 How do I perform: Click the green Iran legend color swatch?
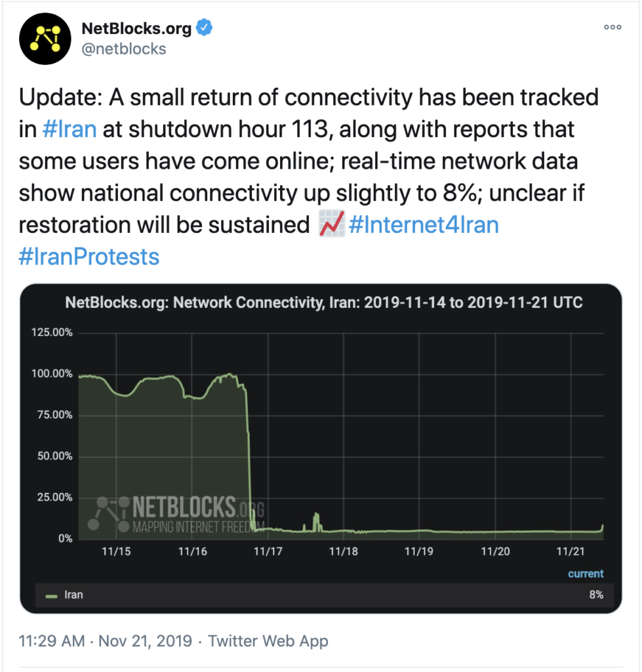pyautogui.click(x=50, y=595)
